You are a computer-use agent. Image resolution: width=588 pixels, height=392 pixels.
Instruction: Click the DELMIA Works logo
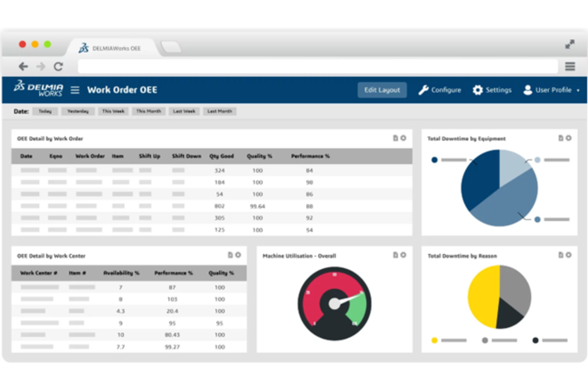[x=38, y=89]
